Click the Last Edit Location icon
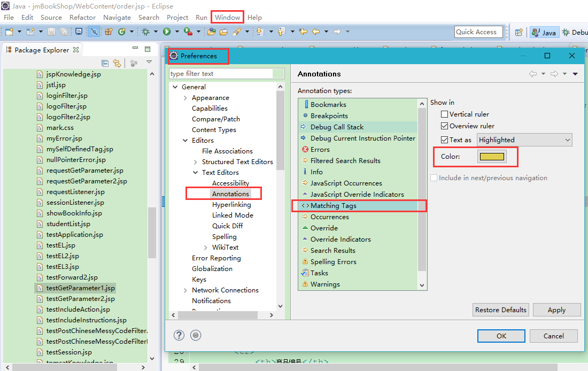Viewport: 588px width, 371px height. point(303,32)
